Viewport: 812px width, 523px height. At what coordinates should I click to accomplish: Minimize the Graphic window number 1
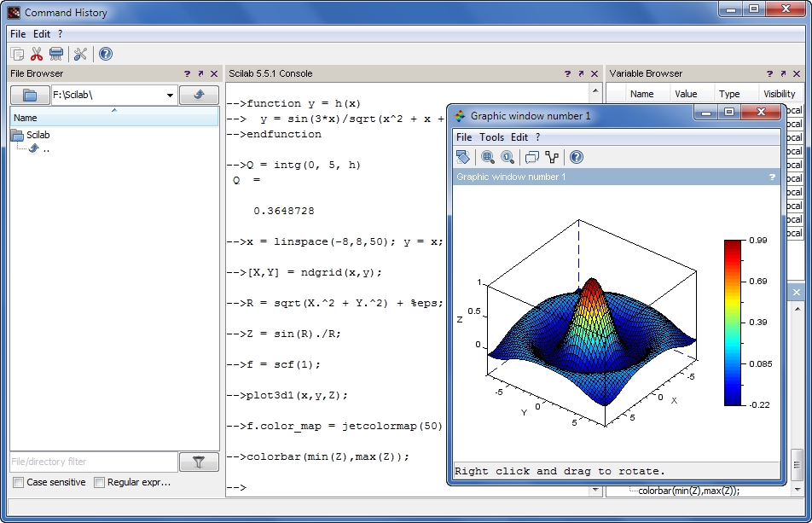[x=706, y=113]
